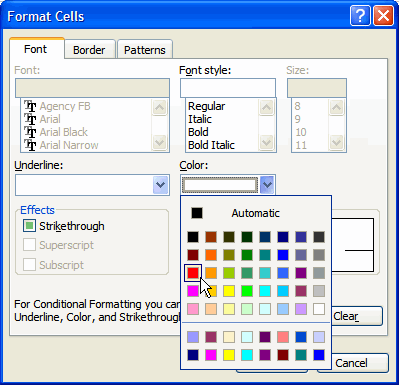Toggle the Strikethrough checkbox

click(29, 226)
